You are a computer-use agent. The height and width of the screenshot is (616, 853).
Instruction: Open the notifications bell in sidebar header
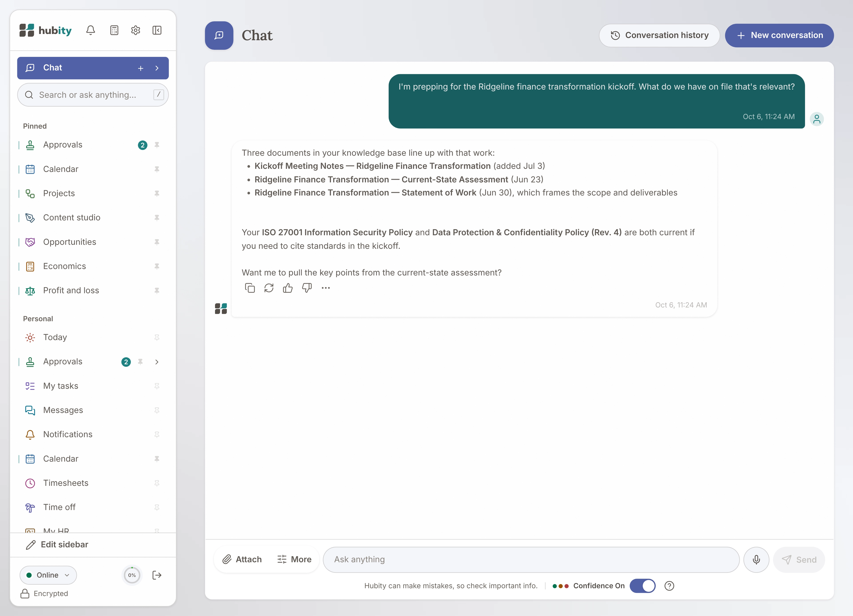(91, 30)
